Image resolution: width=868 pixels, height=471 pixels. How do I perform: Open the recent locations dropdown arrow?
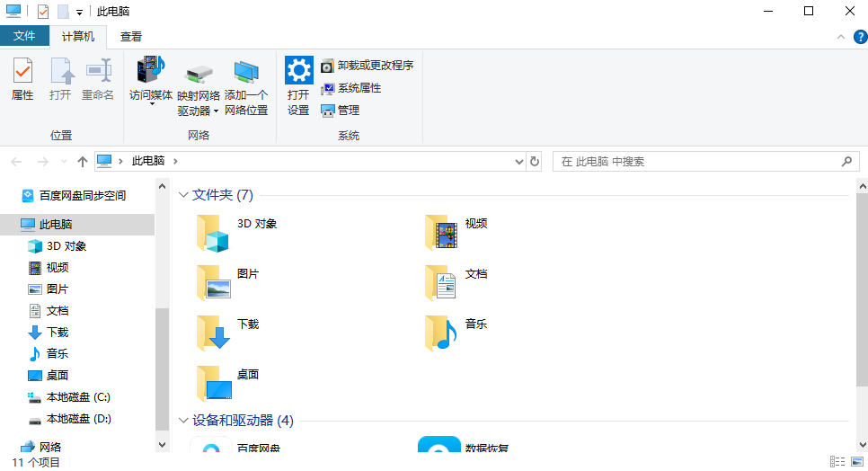pyautogui.click(x=64, y=162)
